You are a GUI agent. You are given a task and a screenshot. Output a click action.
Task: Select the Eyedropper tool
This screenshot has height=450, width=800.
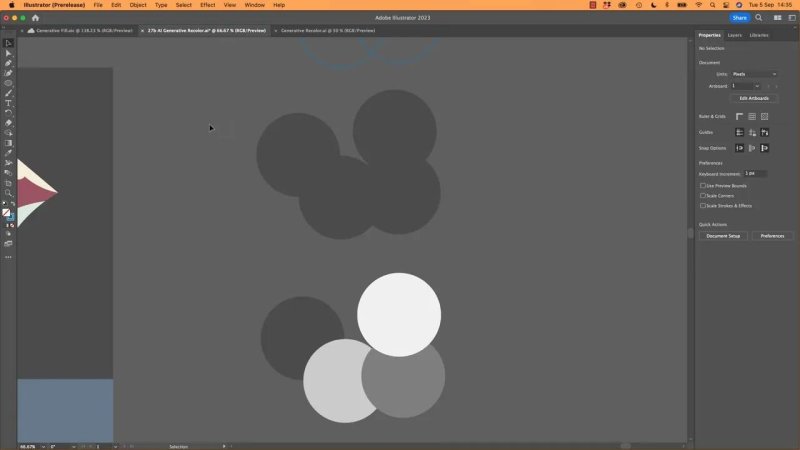[x=8, y=153]
